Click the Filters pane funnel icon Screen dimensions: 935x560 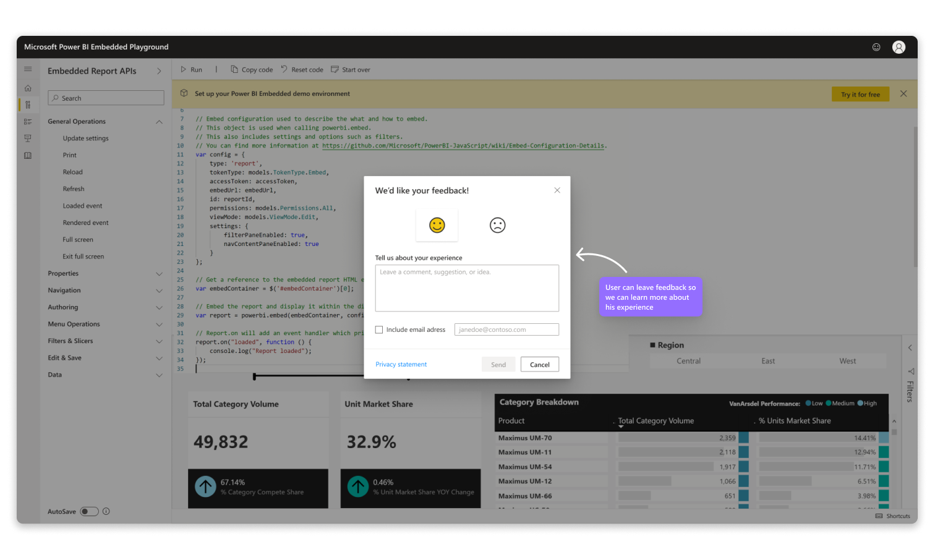tap(911, 371)
